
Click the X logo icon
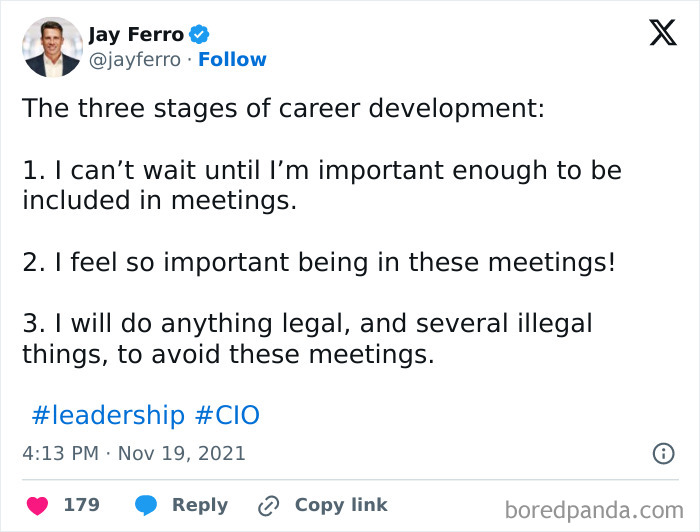tap(662, 33)
